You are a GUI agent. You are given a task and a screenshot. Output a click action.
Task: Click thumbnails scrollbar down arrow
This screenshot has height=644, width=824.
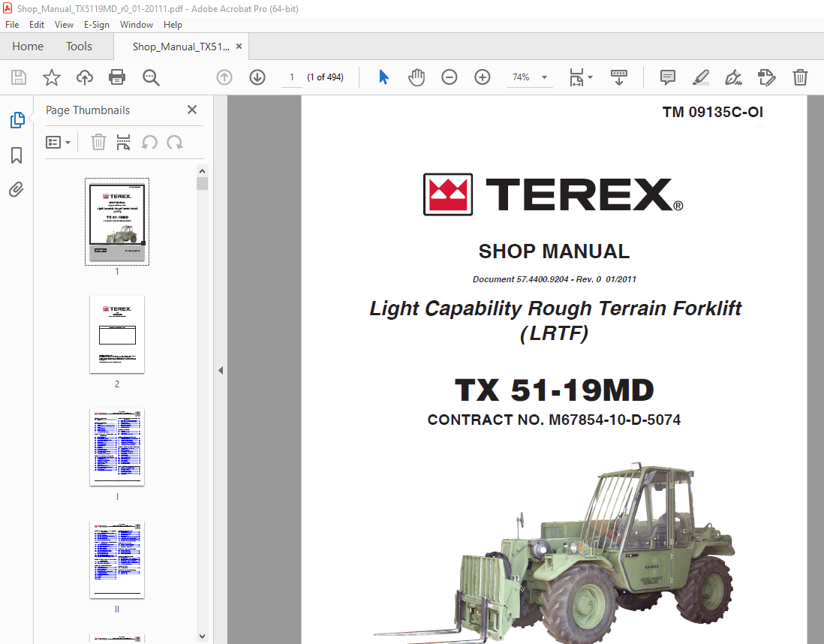click(203, 636)
